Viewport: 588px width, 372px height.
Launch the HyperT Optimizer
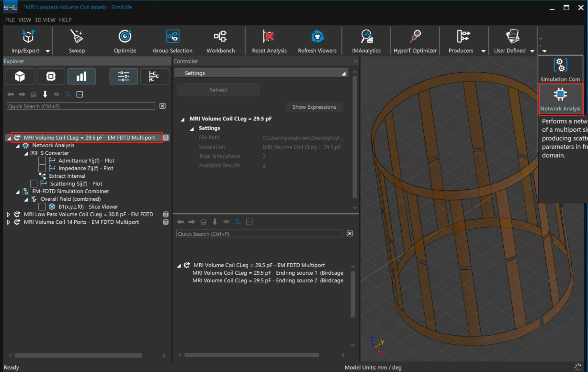click(x=415, y=37)
